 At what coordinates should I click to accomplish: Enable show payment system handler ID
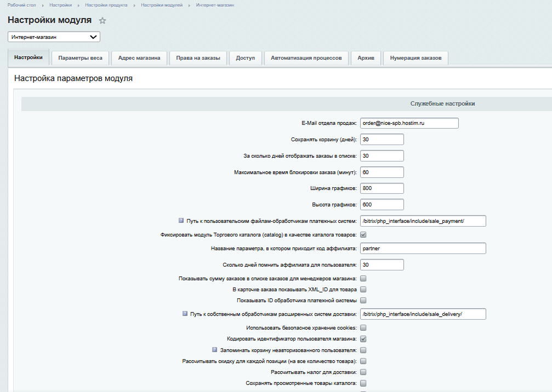click(x=363, y=300)
